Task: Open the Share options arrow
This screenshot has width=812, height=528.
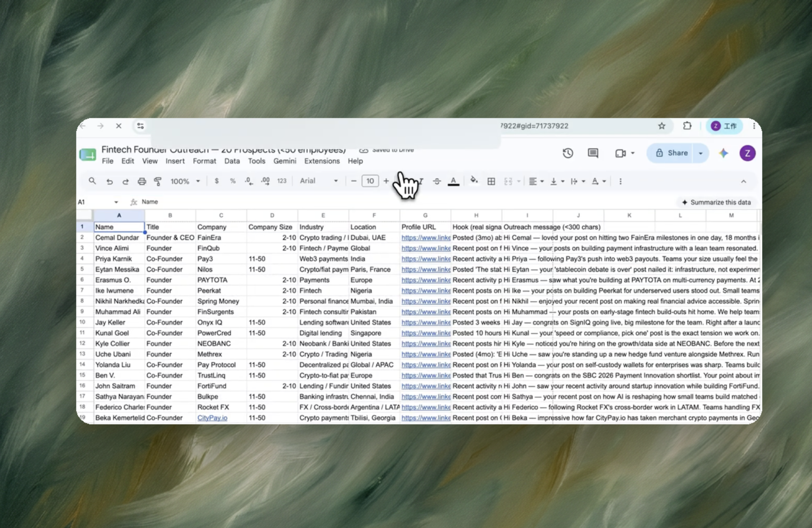Action: pyautogui.click(x=700, y=153)
